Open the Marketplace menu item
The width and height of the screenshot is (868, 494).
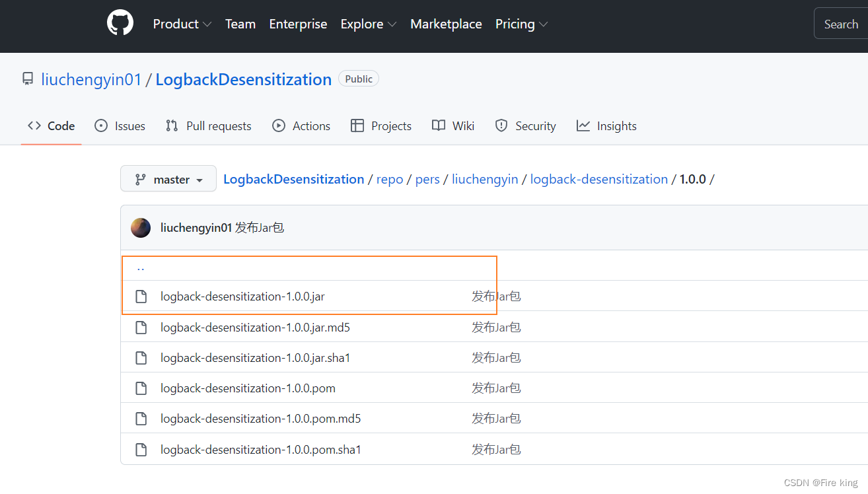tap(446, 24)
